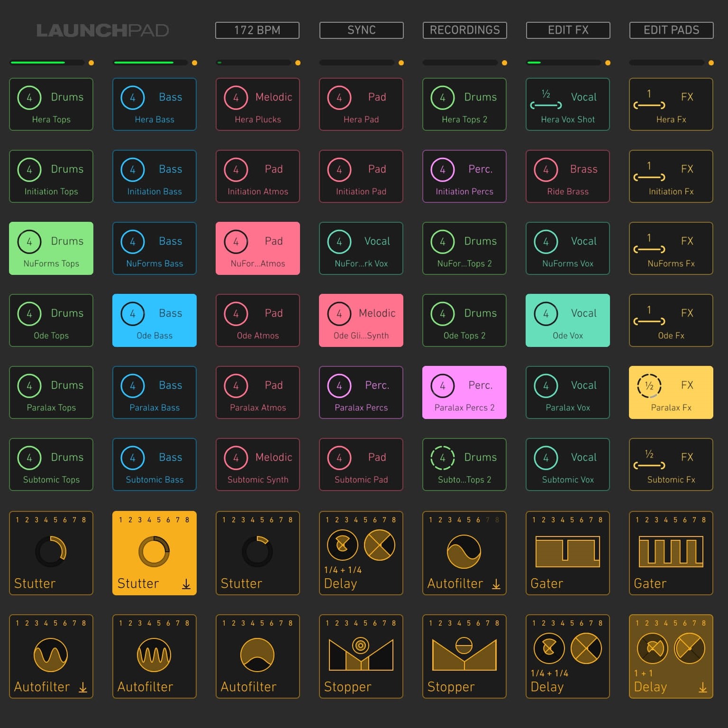Open the EDIT FX menu
Screen dimensions: 728x728
(568, 30)
